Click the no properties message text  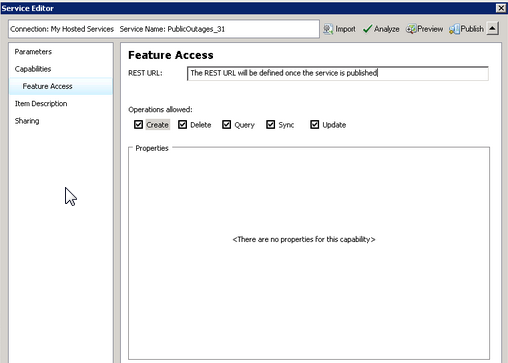[304, 239]
